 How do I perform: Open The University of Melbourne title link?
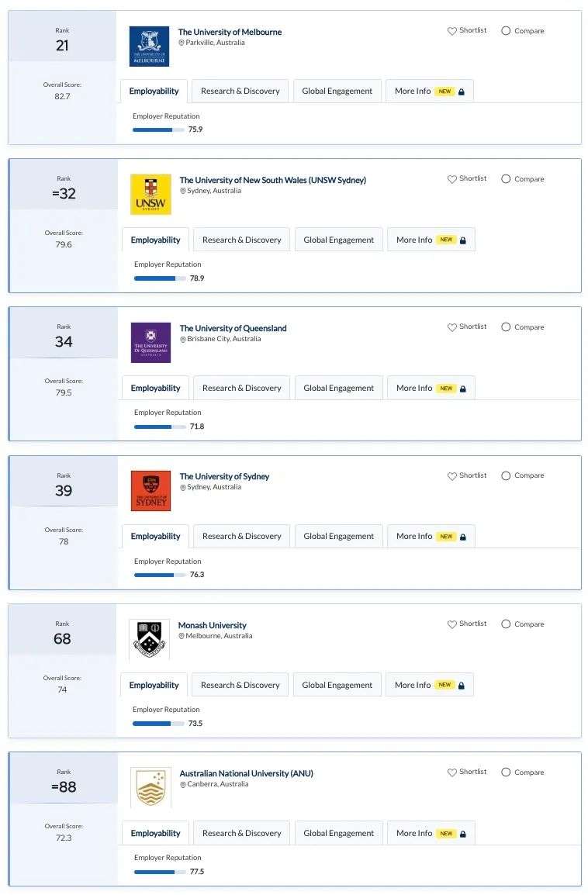(230, 32)
